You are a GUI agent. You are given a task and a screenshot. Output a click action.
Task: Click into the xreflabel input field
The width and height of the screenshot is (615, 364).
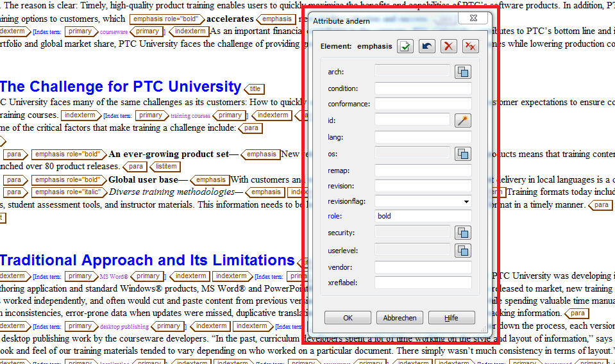click(423, 283)
